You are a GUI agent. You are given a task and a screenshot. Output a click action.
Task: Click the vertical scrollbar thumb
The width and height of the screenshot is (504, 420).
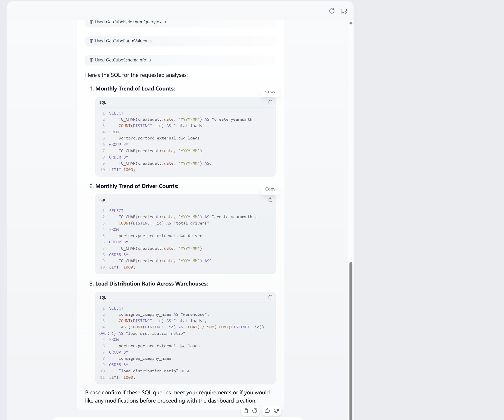point(351,341)
